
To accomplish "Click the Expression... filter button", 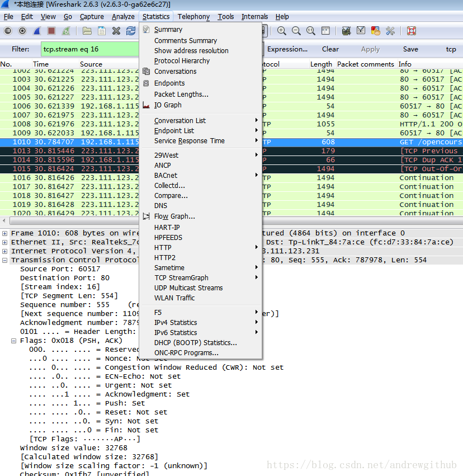I will tap(287, 49).
